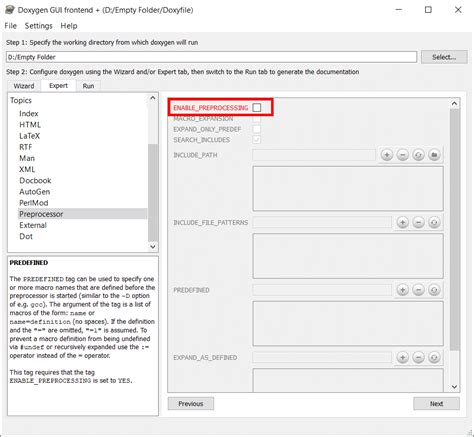Image resolution: width=474 pixels, height=437 pixels.
Task: Toggle the MACRO_EXPANSION checkbox
Action: (x=257, y=118)
